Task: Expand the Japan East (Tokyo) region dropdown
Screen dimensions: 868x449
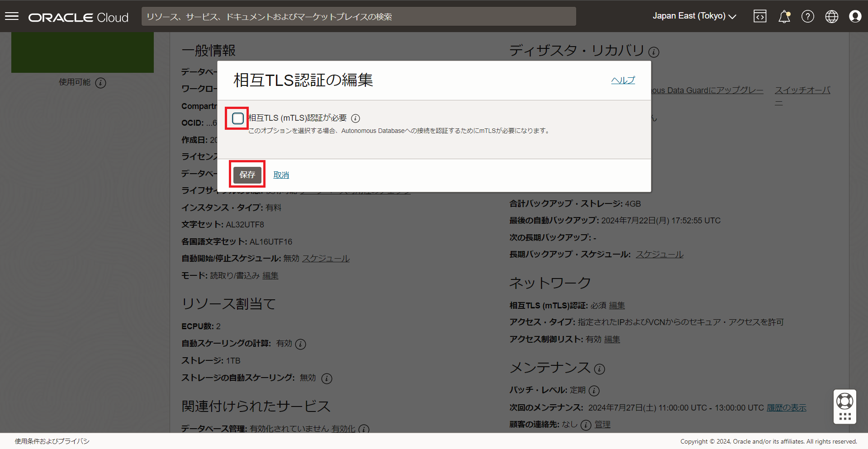Action: click(694, 16)
